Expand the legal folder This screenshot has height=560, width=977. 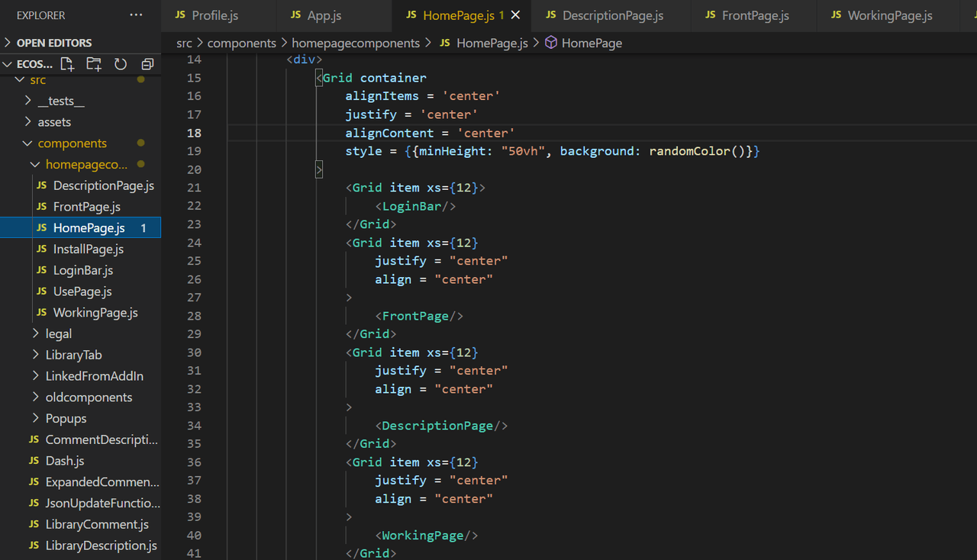35,333
